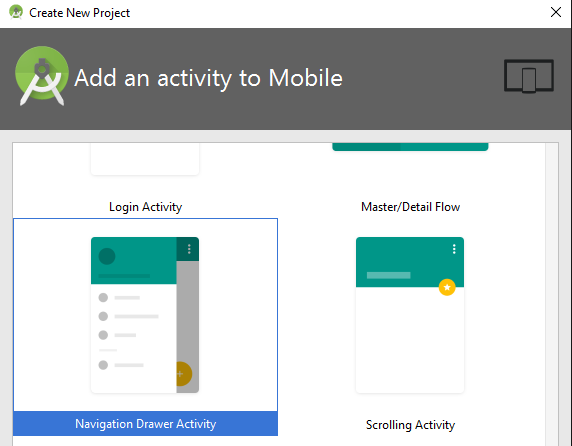Screen dimensions: 572x446
Task: Click the partial Master/Detail Flow thumbnail
Action: [410, 147]
